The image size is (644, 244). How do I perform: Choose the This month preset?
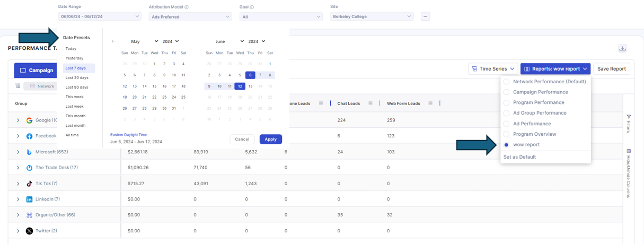coord(75,116)
